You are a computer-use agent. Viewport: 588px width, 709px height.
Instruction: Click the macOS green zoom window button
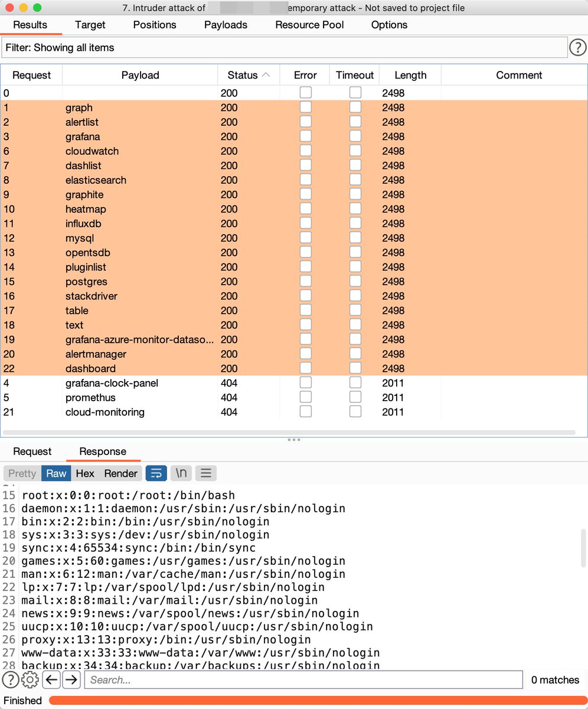[x=37, y=8]
